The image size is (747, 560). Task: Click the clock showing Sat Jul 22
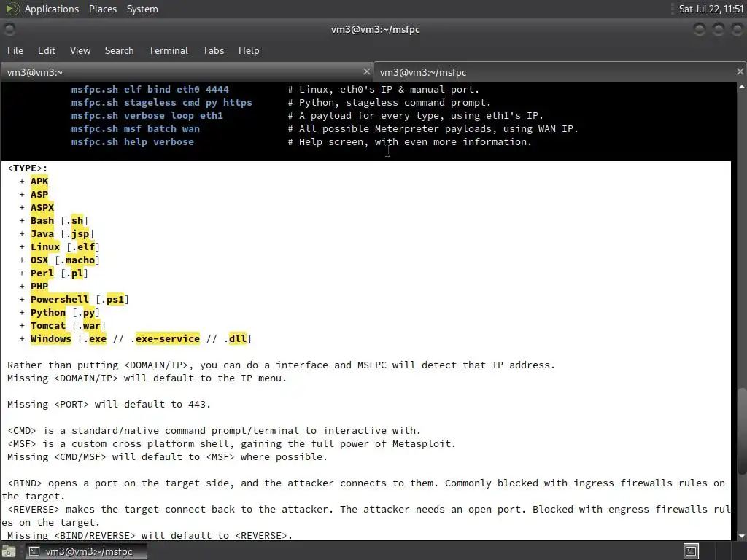click(x=711, y=9)
